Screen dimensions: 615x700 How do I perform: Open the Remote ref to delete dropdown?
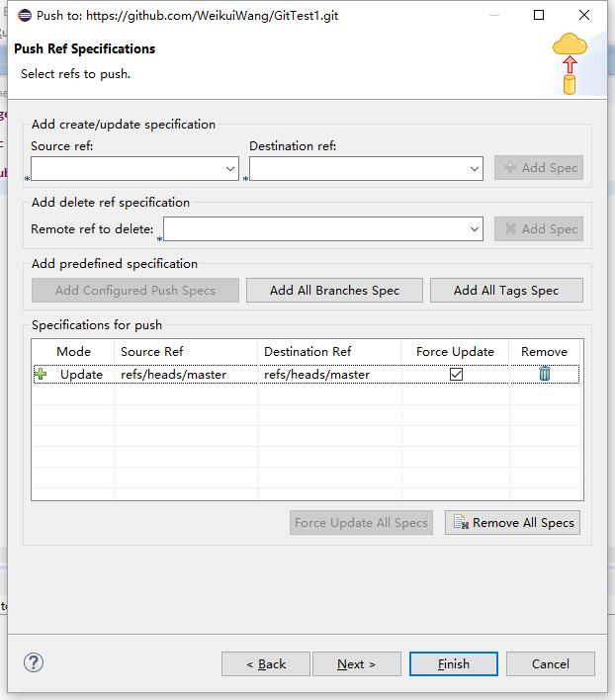(x=474, y=229)
